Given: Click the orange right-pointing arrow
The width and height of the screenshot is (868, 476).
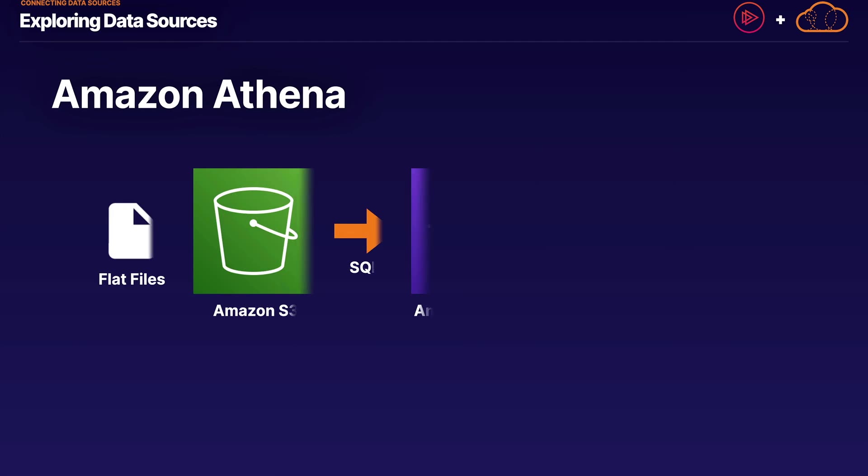Looking at the screenshot, I should pyautogui.click(x=358, y=231).
